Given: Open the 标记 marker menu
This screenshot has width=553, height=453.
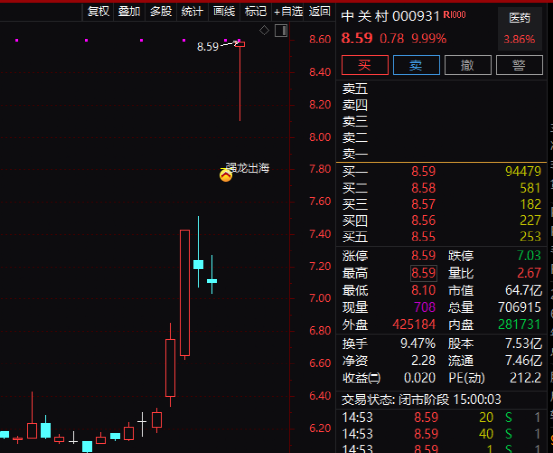Looking at the screenshot, I should pos(256,12).
